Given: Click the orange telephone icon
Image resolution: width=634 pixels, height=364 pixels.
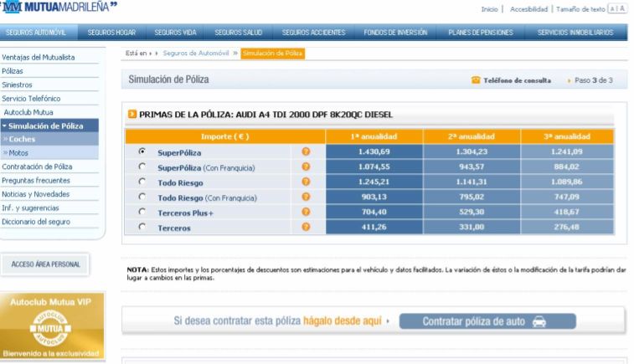Looking at the screenshot, I should point(476,80).
